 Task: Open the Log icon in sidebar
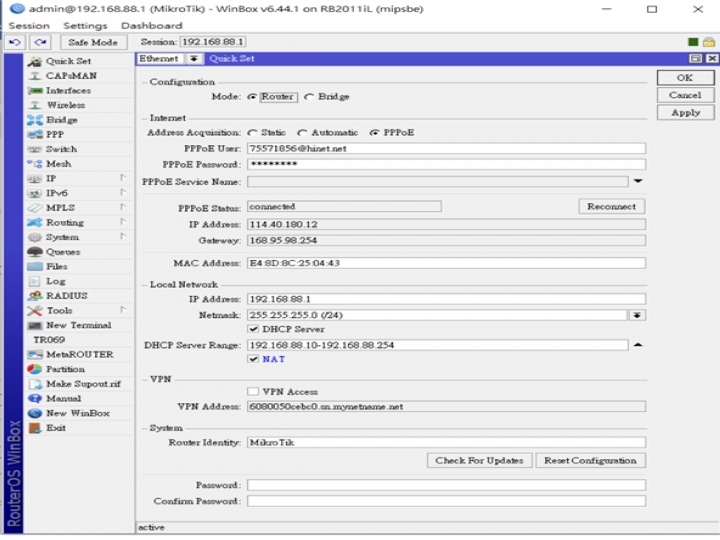point(34,281)
